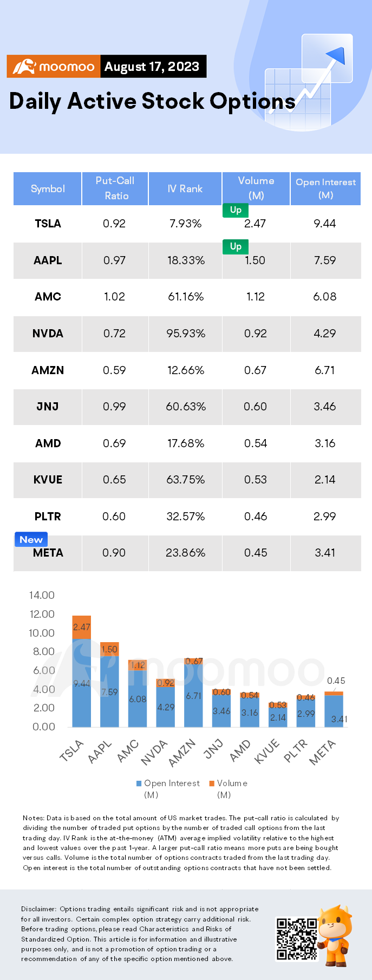Screen dimensions: 372x980
Task: Select the IV Rank column header
Action: (x=185, y=188)
